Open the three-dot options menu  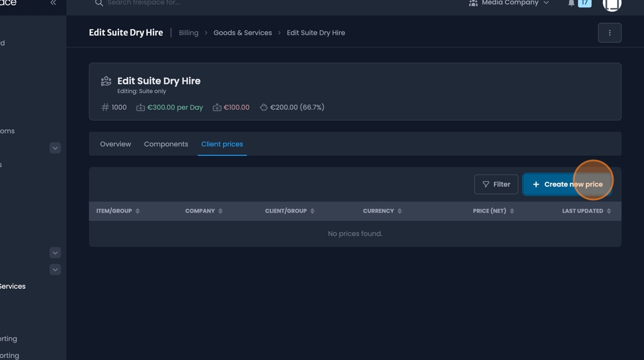(609, 33)
